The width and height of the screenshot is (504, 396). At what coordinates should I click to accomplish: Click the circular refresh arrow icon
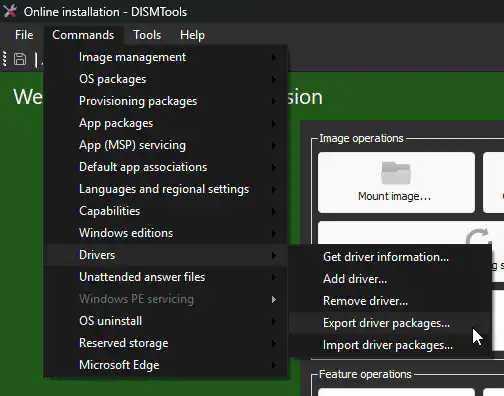478,237
